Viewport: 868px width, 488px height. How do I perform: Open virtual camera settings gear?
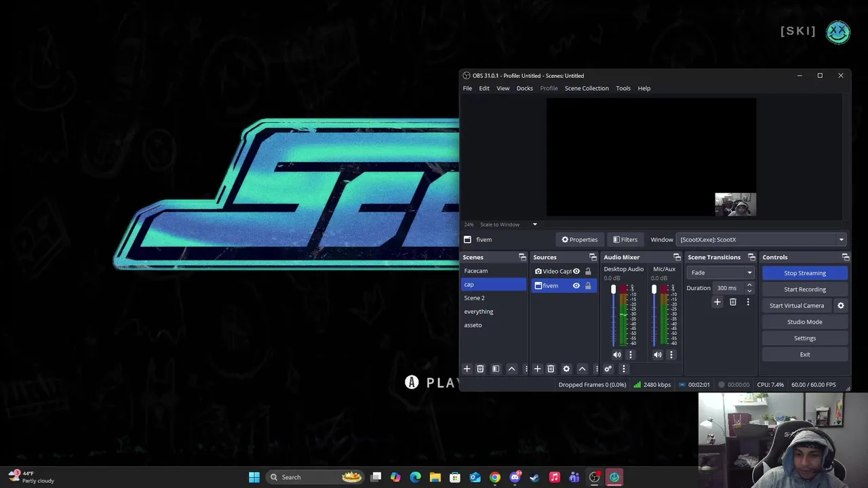841,306
